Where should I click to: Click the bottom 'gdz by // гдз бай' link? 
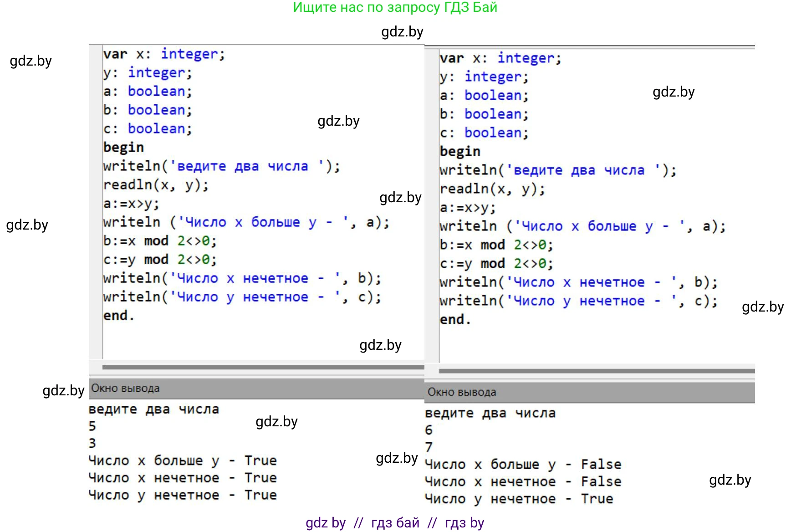click(395, 523)
